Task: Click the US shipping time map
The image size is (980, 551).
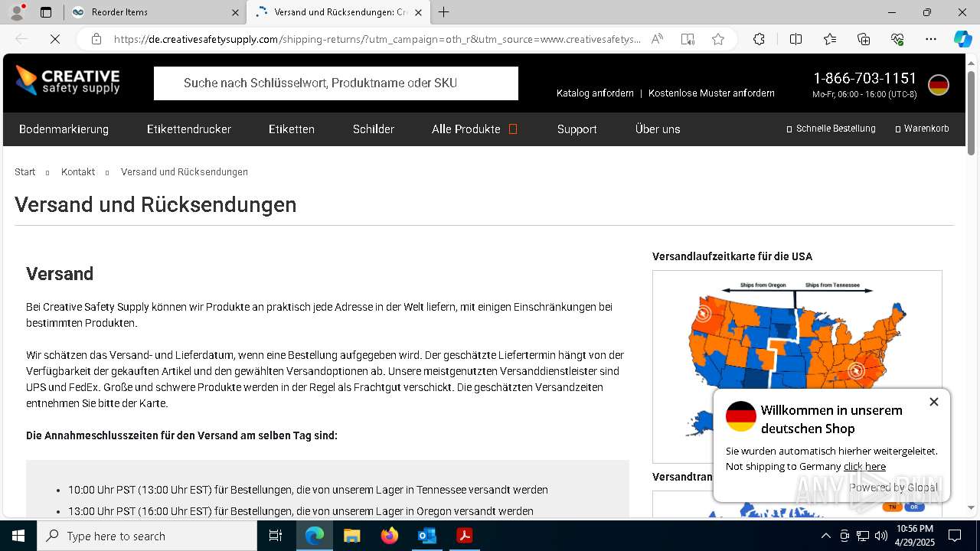Action: click(x=797, y=367)
